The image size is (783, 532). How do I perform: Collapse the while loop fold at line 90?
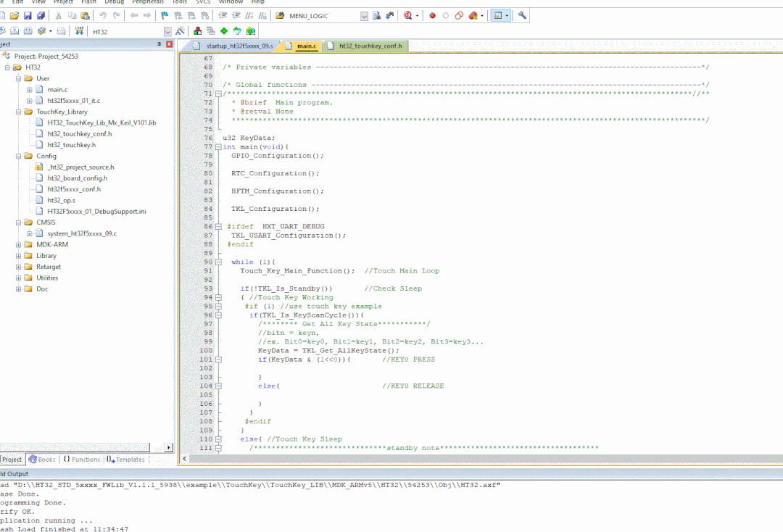pyautogui.click(x=218, y=262)
